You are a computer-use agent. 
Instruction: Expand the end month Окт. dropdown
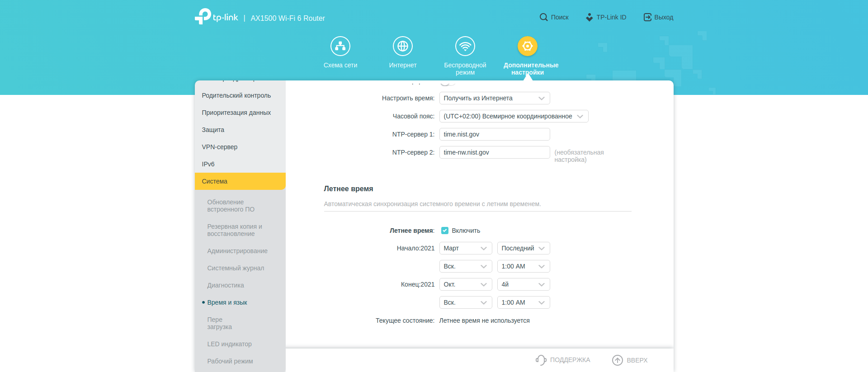[x=465, y=284]
